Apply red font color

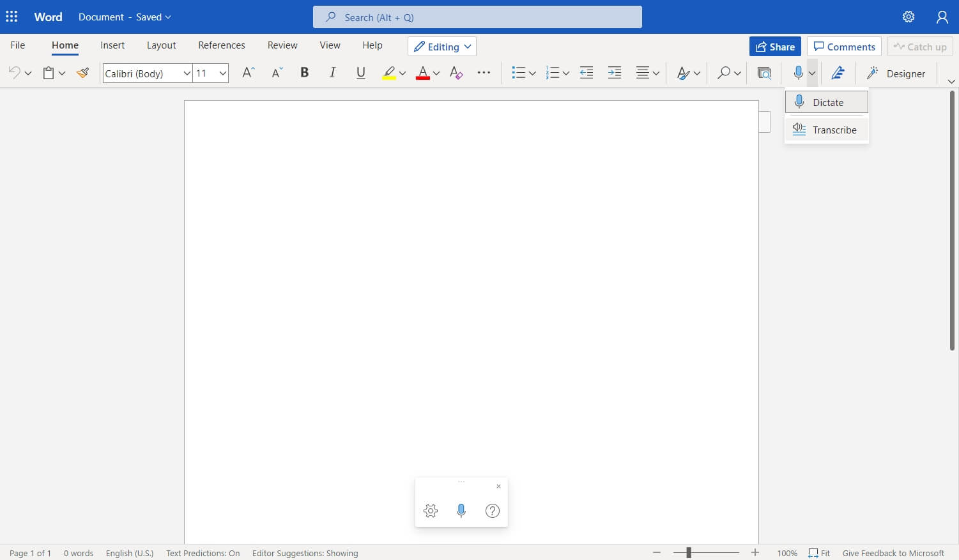422,73
